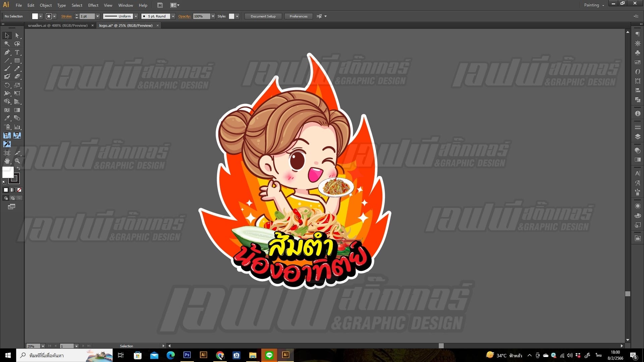Open the 5 pt. Round brush dropdown

173,16
